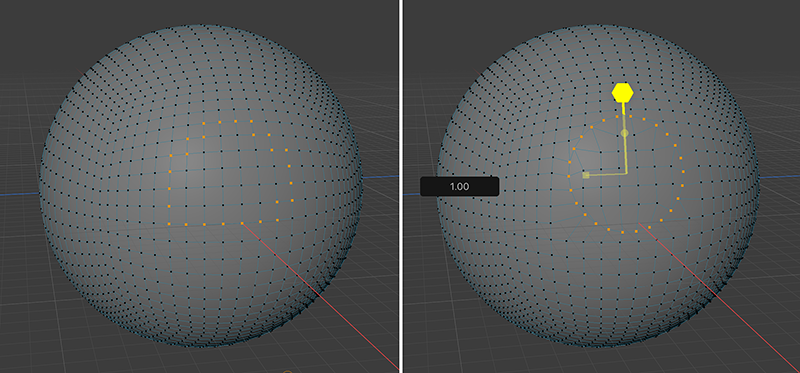
Task: Click the horizontal arm of the yellow gizmo
Action: click(607, 175)
